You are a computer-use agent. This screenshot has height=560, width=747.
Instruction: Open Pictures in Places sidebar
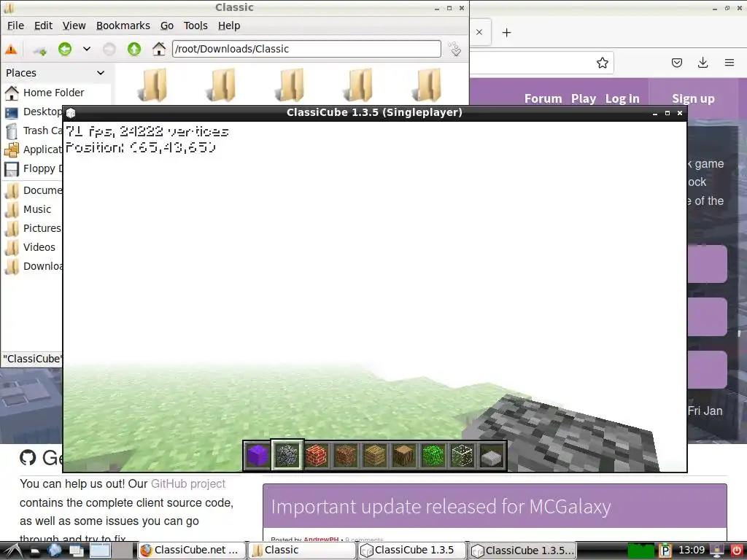tap(34, 228)
